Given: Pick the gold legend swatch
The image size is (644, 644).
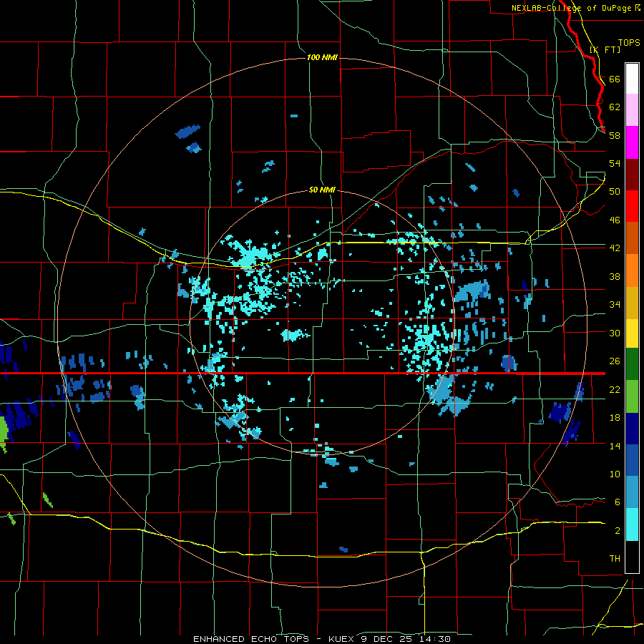Looking at the screenshot, I should (x=632, y=303).
